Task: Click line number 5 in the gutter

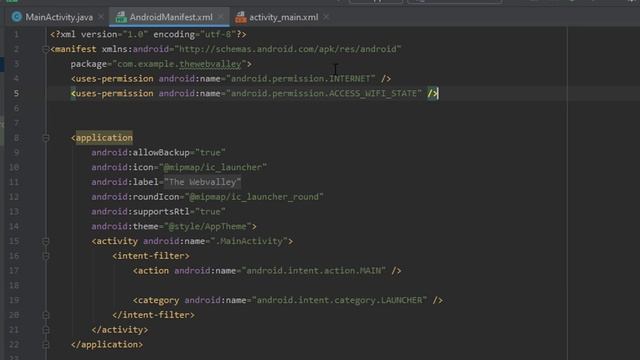Action: coord(16,93)
